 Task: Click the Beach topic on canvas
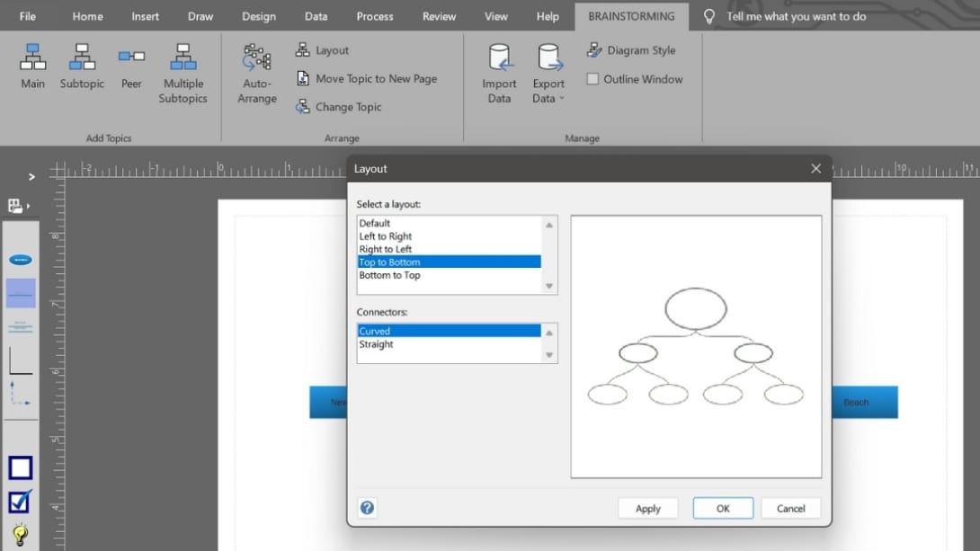864,403
